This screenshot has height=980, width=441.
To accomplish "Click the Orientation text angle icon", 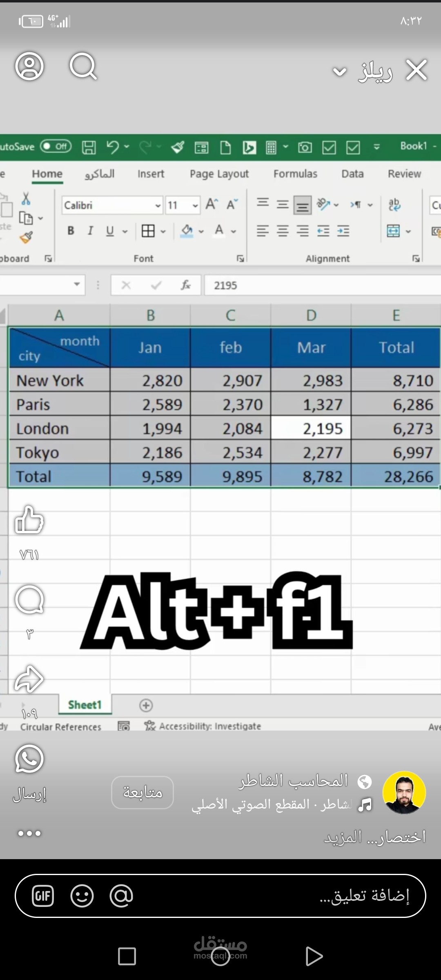I will click(324, 204).
